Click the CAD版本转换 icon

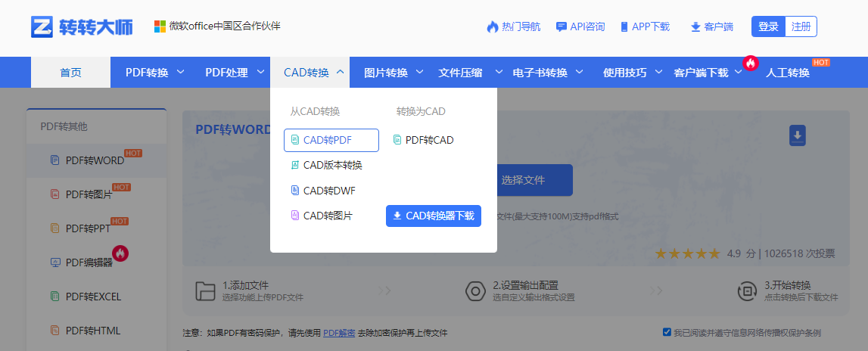295,165
